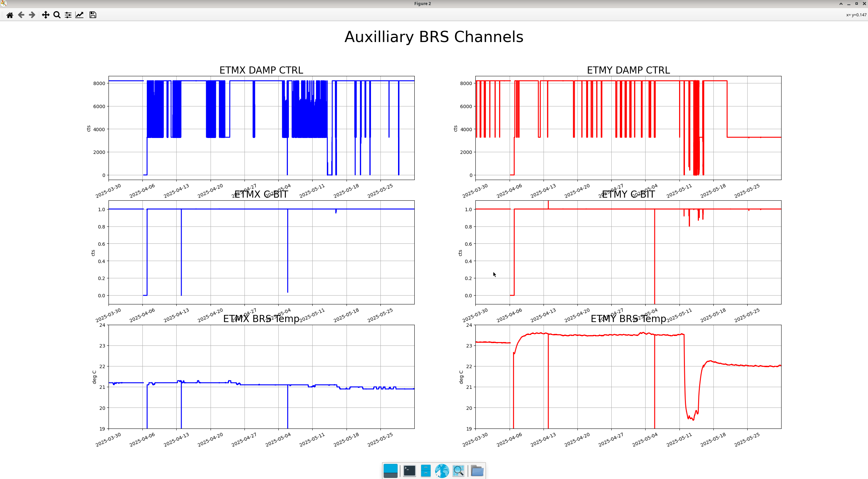The height and width of the screenshot is (479, 868).
Task: Go back to previous view arrow
Action: pyautogui.click(x=21, y=15)
